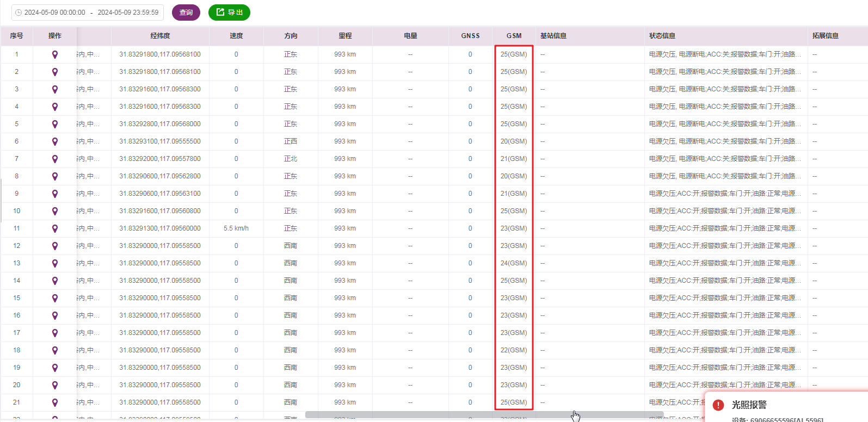The width and height of the screenshot is (868, 422).
Task: Click the location marker in row 12
Action: pyautogui.click(x=55, y=246)
